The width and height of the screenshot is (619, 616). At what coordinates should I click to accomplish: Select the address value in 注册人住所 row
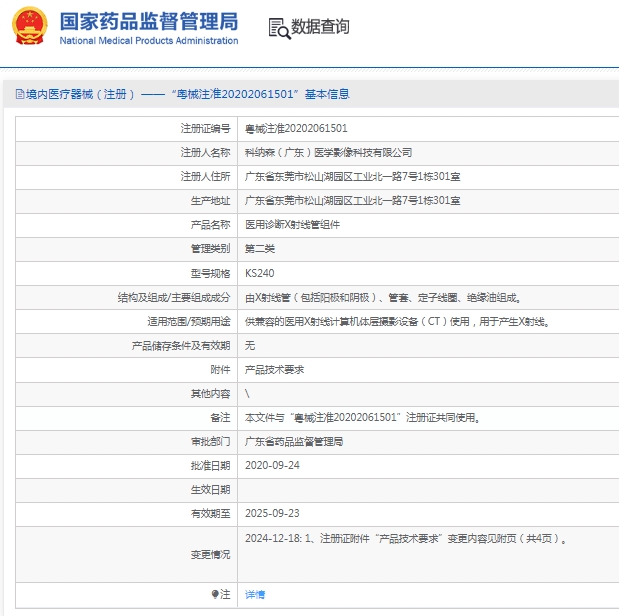click(x=353, y=177)
